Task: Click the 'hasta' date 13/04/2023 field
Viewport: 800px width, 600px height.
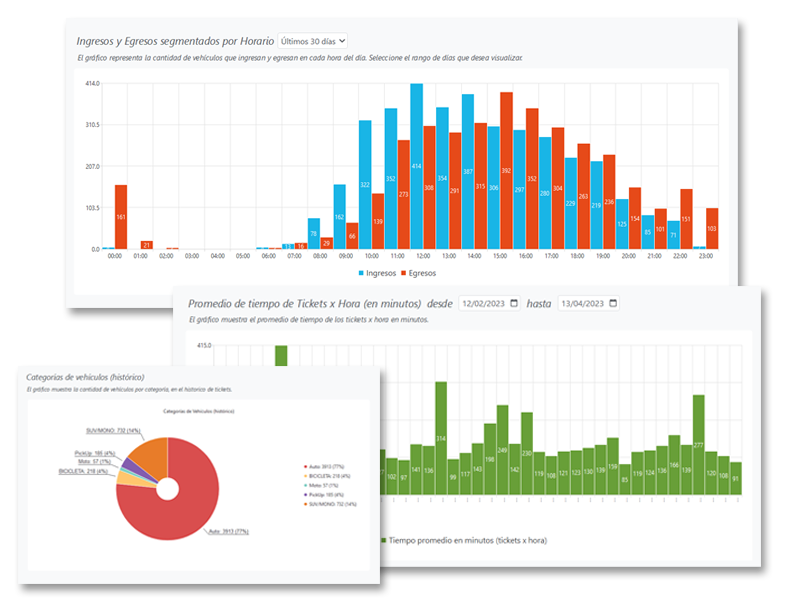Action: pos(583,303)
